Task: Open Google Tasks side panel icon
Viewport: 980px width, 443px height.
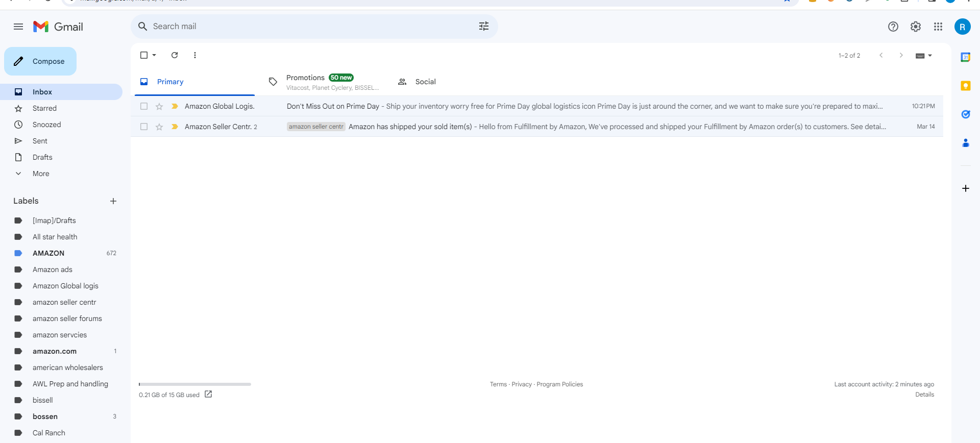Action: click(966, 114)
